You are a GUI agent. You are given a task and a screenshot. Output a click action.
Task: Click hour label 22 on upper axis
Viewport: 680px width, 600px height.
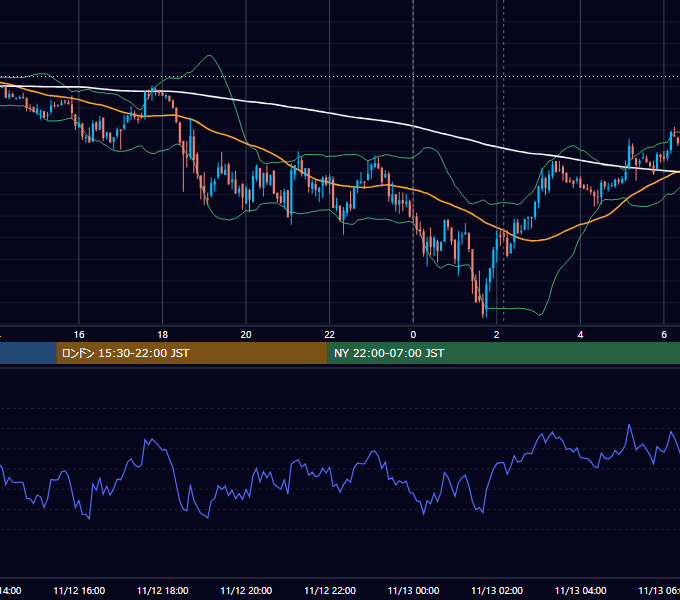(x=330, y=335)
